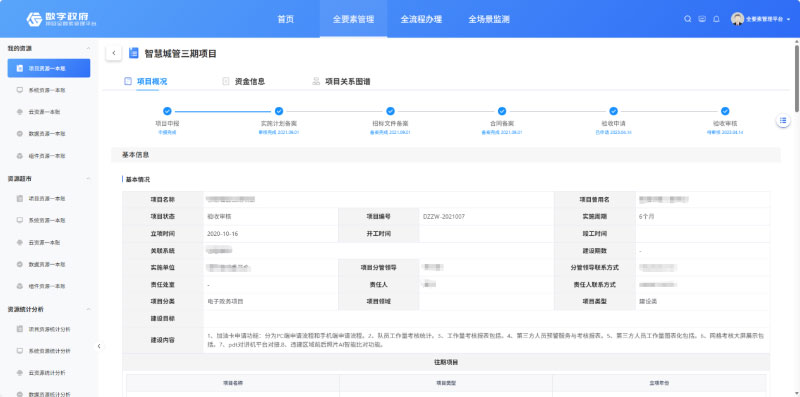Collapse the 资源超市 sidebar section

[89, 179]
